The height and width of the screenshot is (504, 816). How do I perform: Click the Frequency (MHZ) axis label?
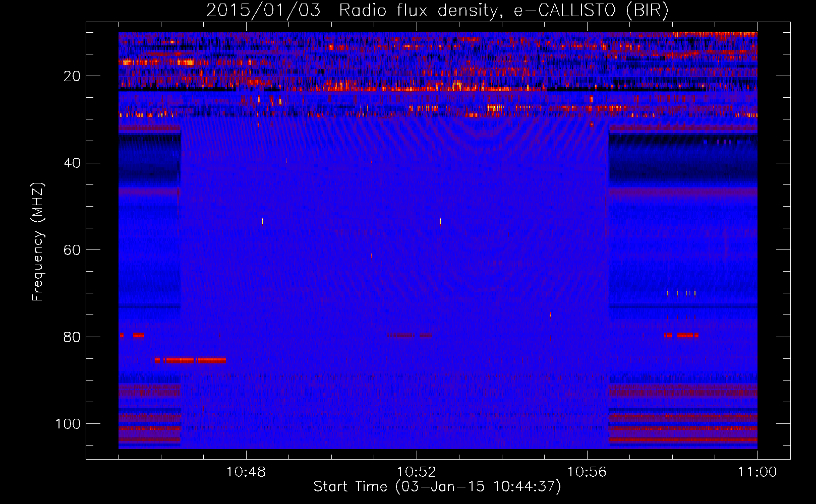pos(38,241)
